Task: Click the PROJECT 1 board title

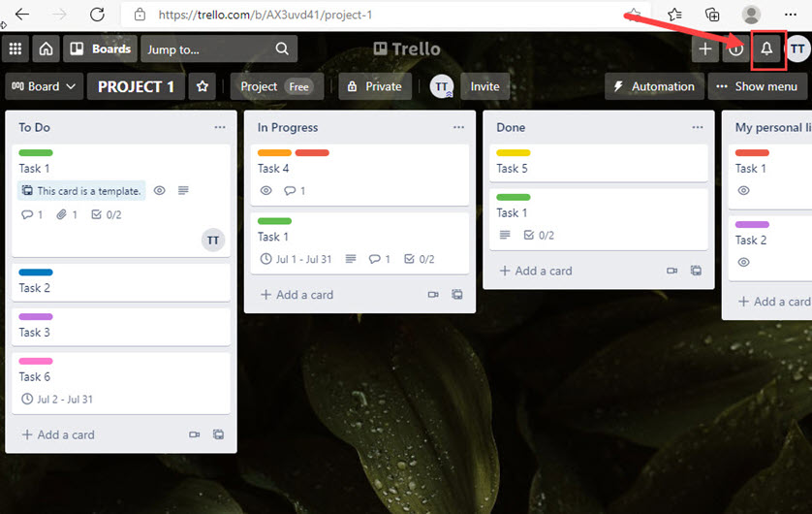Action: coord(136,86)
